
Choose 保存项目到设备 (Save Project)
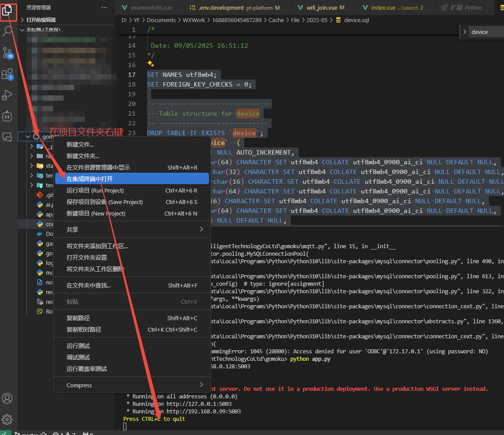pos(132,202)
